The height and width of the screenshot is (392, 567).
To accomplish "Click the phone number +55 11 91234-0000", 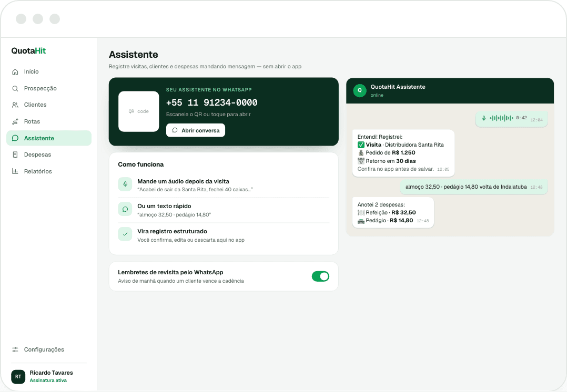I will [211, 102].
